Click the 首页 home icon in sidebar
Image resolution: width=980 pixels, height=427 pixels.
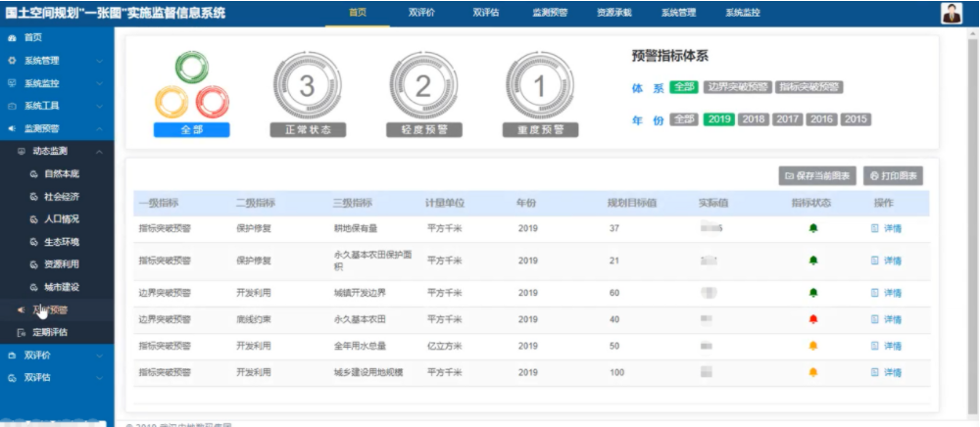(x=12, y=38)
